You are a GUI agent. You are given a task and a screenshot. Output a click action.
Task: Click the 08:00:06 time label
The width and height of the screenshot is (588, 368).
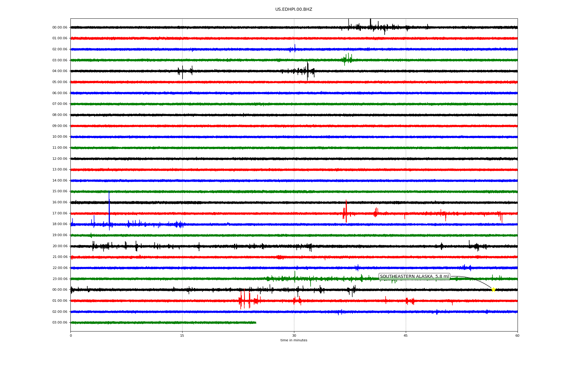tap(60, 115)
